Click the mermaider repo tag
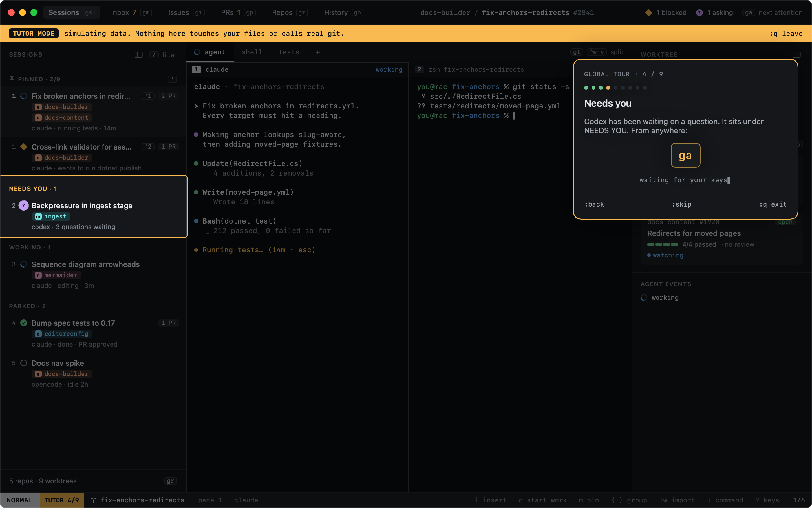 point(56,275)
